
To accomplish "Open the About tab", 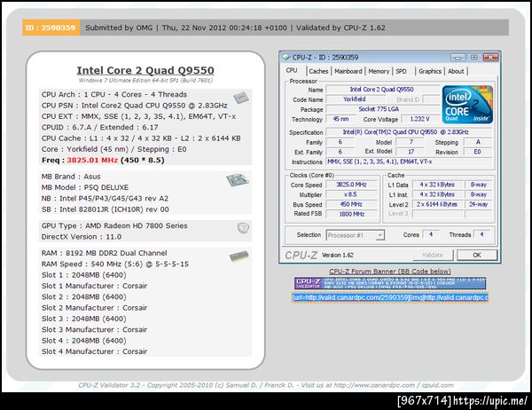I will [456, 71].
